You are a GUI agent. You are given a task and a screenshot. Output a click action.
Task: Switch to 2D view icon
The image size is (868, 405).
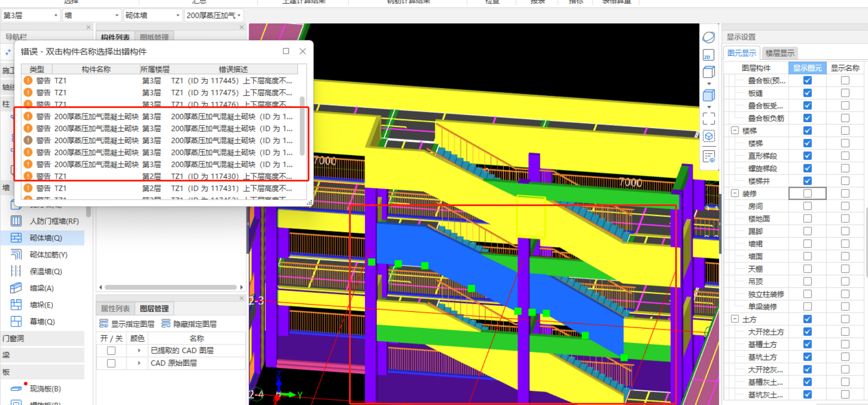click(x=709, y=55)
